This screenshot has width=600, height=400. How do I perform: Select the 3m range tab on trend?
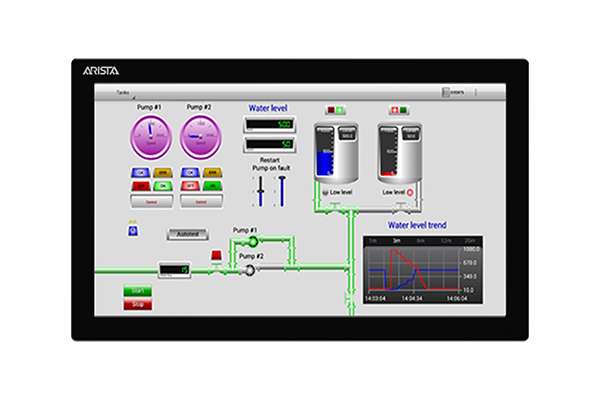(397, 241)
